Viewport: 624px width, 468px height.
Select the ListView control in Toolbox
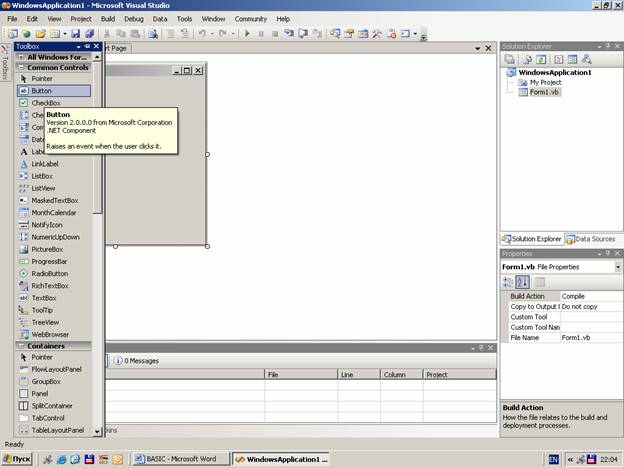54,188
